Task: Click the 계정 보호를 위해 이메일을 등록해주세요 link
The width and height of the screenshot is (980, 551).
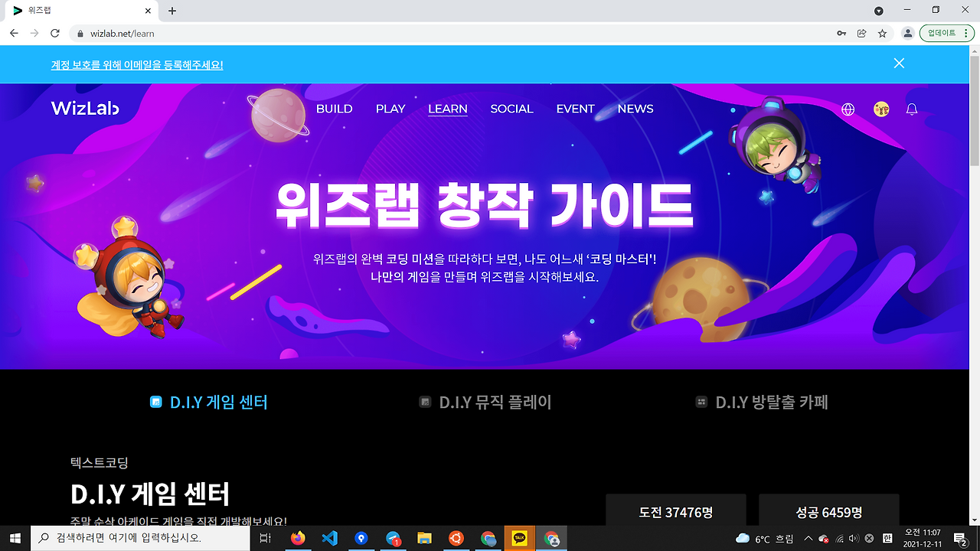Action: click(x=137, y=65)
